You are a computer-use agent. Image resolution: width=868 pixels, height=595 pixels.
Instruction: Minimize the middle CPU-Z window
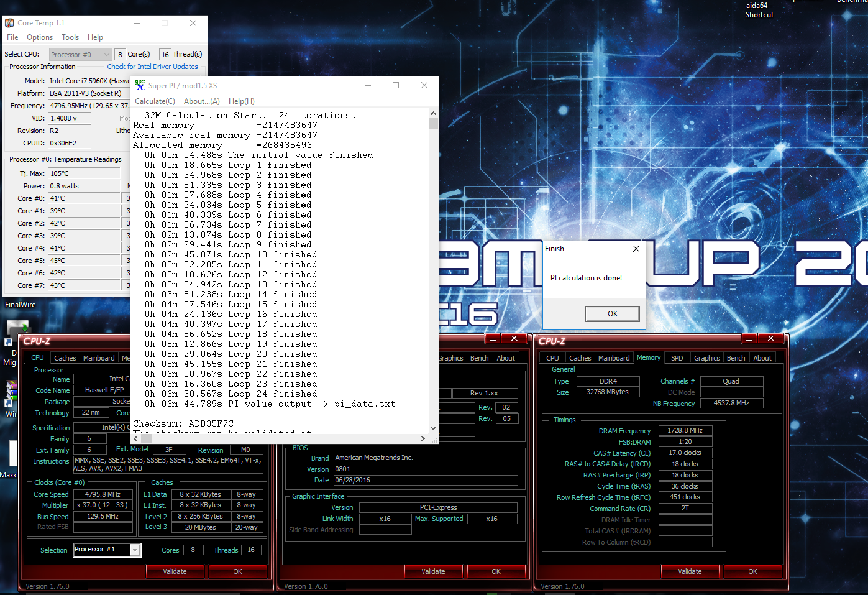493,338
